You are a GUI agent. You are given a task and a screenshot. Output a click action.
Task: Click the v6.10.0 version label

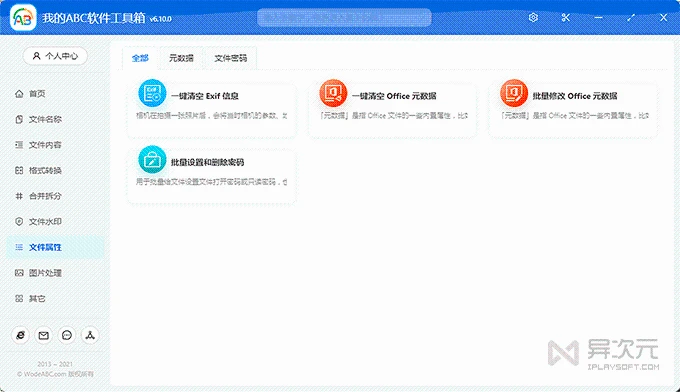(160, 19)
